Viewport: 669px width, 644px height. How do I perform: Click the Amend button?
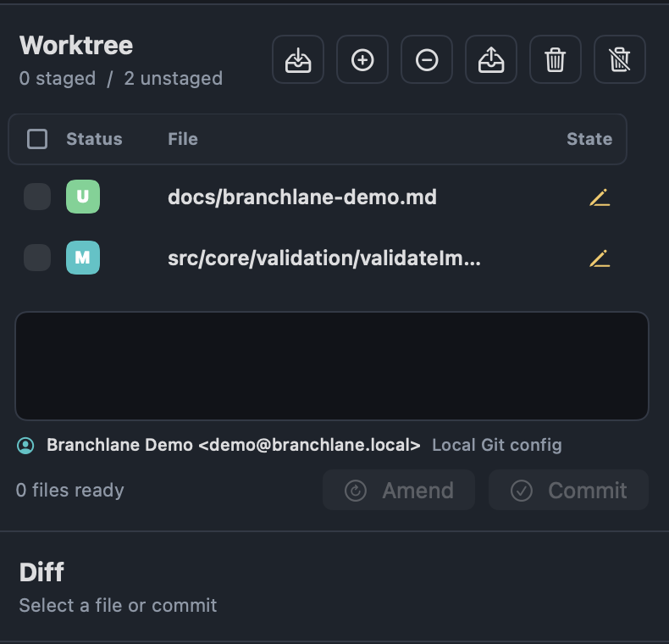[x=399, y=490]
